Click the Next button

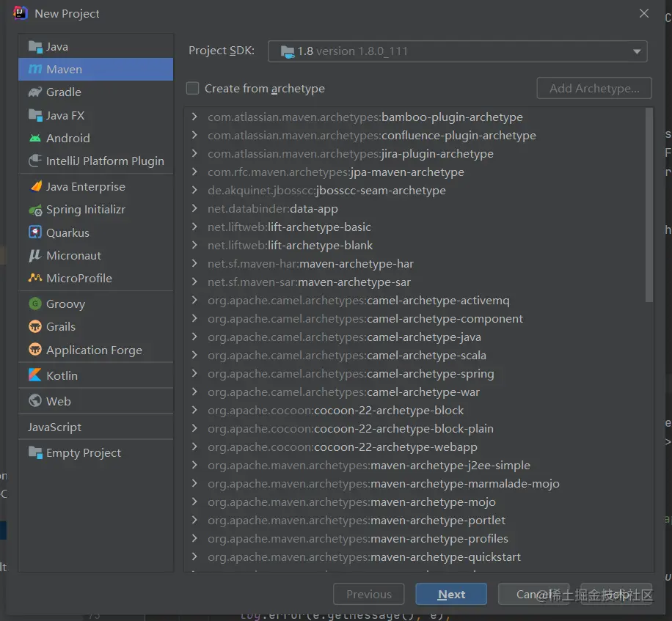(451, 594)
